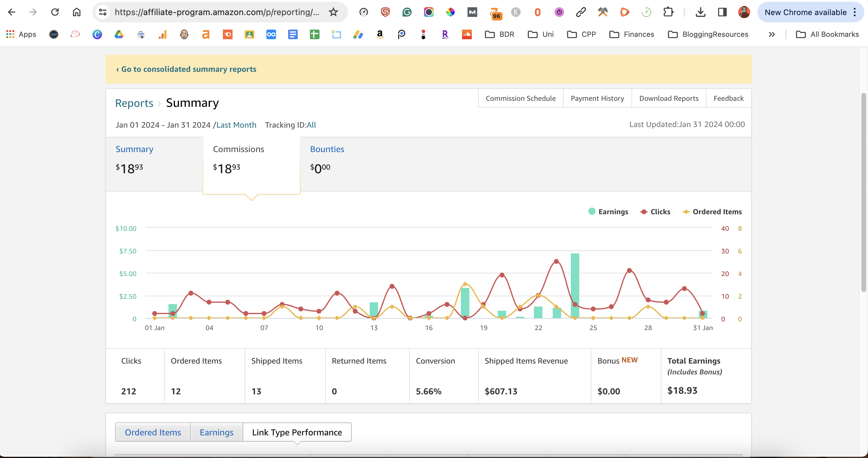Screen dimensions: 868x458
Task: Open the browser home page icon
Action: click(77, 12)
